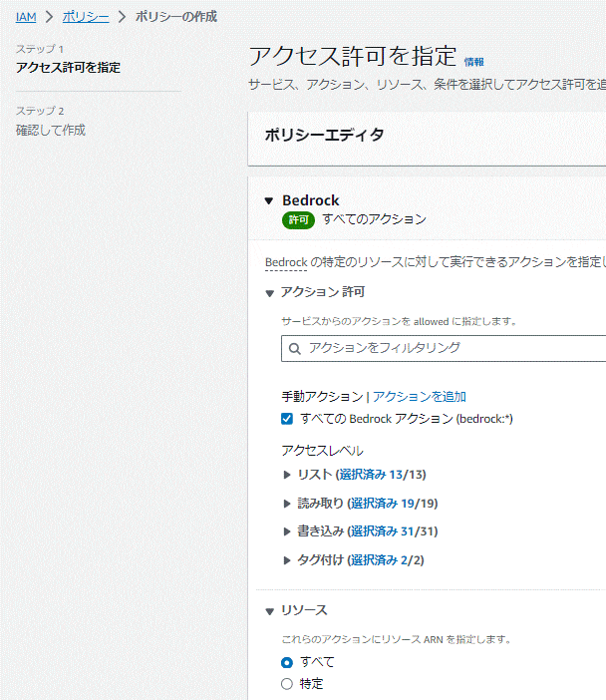Click the green 許可 badge under Bedrock
This screenshot has width=606, height=700.
[x=298, y=220]
